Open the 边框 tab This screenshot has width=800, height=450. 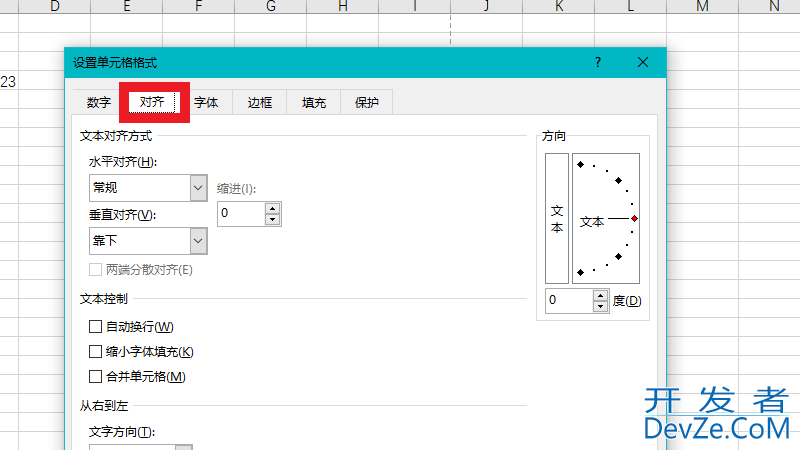[x=260, y=103]
